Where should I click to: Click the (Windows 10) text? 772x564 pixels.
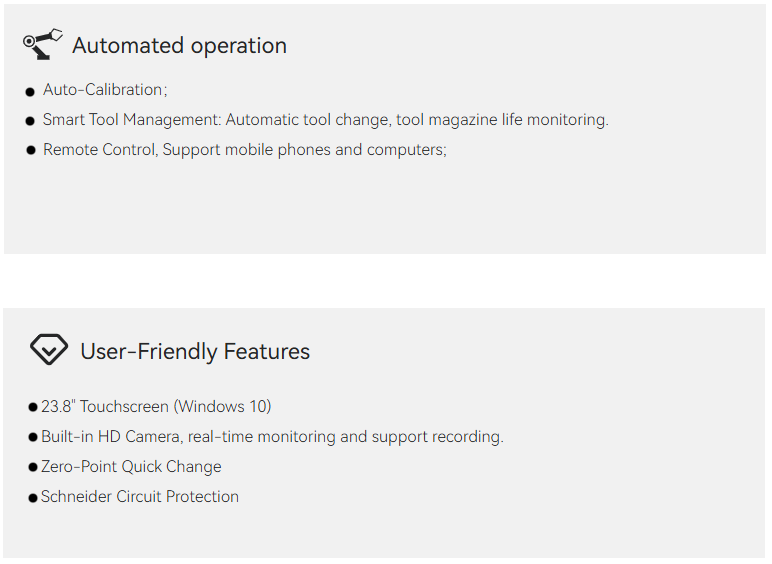222,407
